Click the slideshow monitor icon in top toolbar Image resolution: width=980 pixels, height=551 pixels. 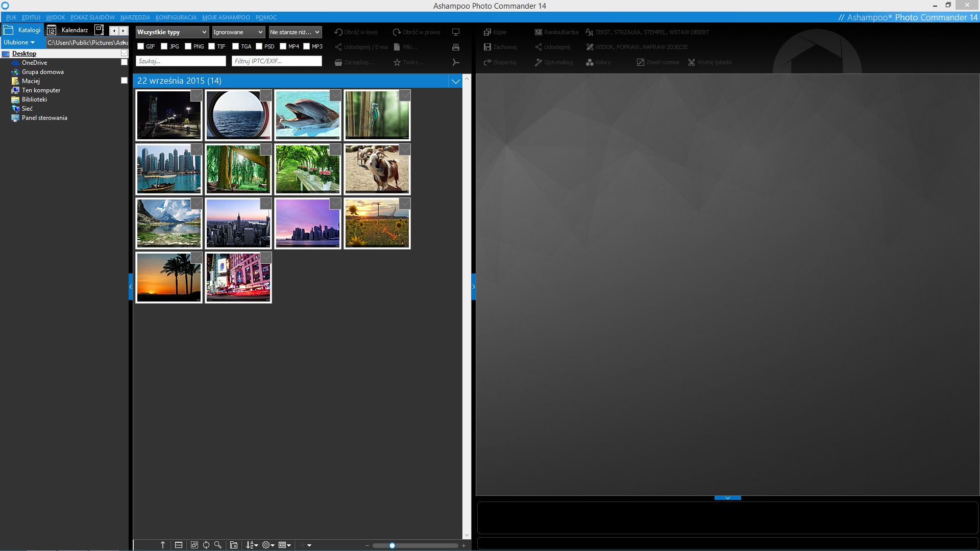tap(456, 32)
